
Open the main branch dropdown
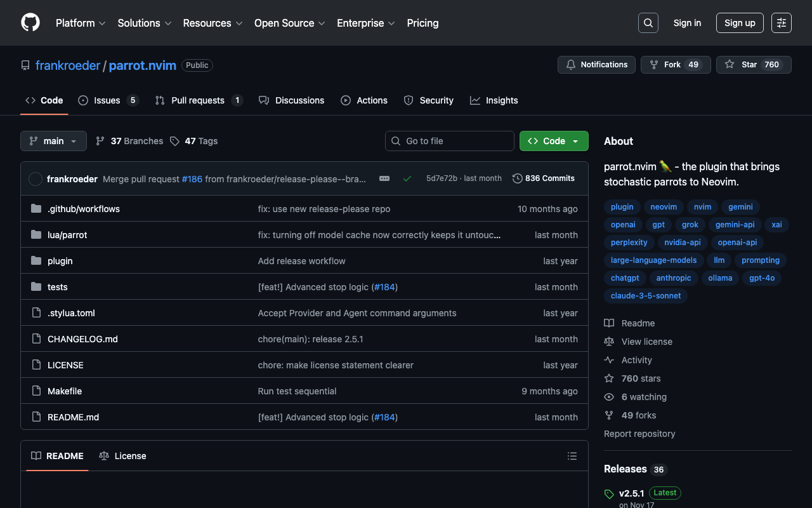pos(53,141)
